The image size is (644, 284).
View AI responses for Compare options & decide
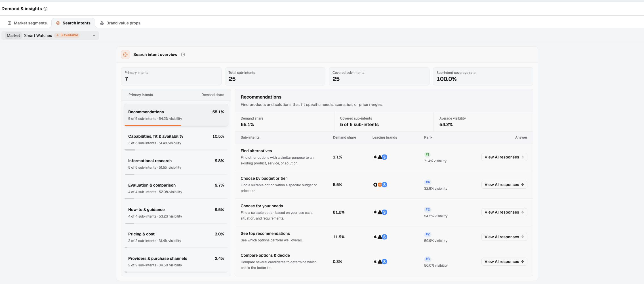504,262
